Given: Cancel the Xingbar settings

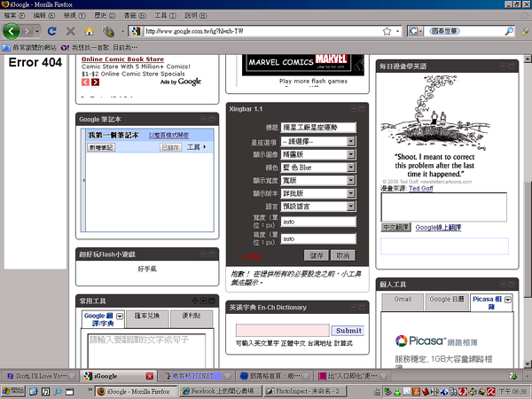Looking at the screenshot, I should (343, 255).
